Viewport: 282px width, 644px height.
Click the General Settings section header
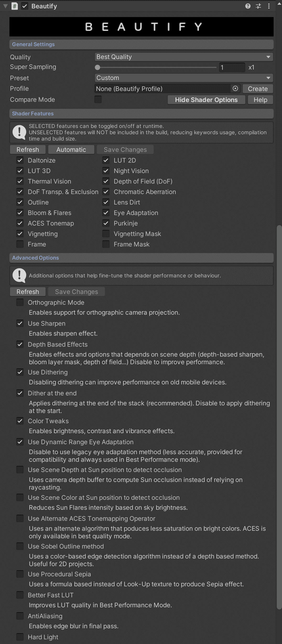tap(34, 44)
